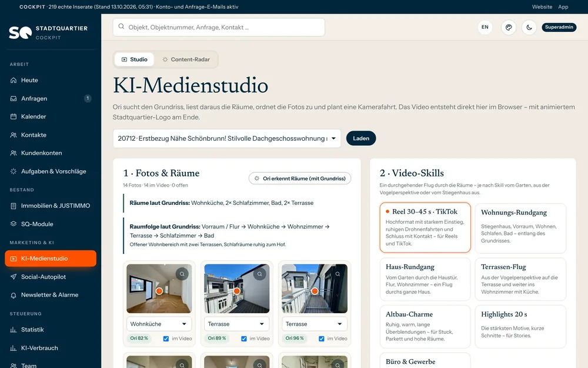Uncheck im Video for the Wohnküche photo
The width and height of the screenshot is (588, 368).
(166, 339)
